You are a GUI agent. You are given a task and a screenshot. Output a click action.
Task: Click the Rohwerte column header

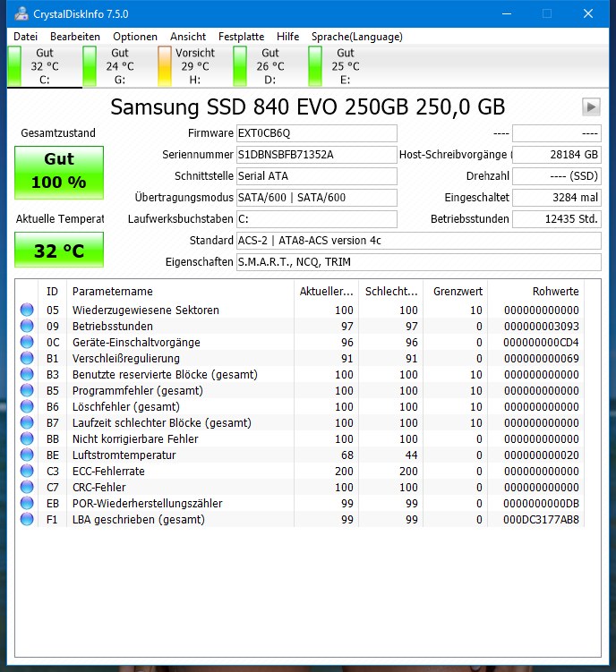tap(554, 291)
